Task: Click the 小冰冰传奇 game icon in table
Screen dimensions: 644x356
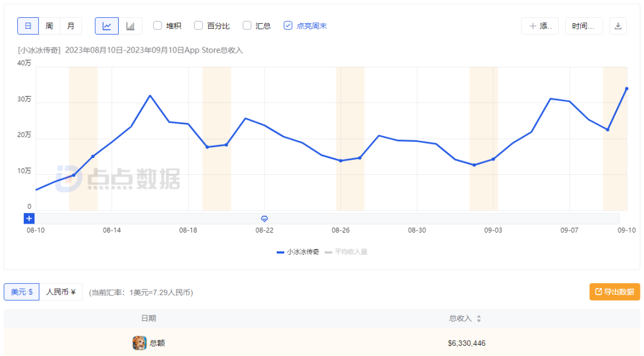Action: (139, 343)
